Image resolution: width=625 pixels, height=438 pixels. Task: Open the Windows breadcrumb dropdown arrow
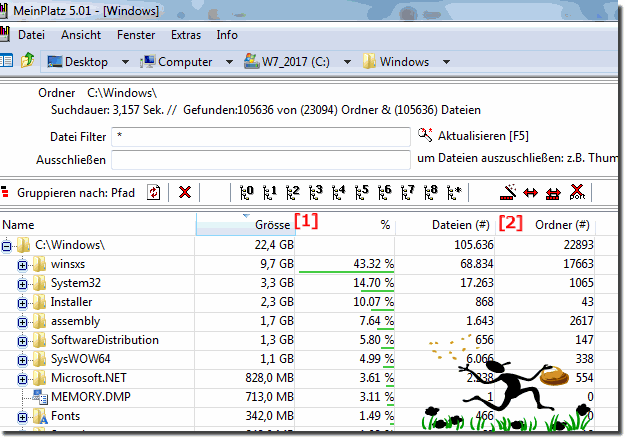point(446,62)
